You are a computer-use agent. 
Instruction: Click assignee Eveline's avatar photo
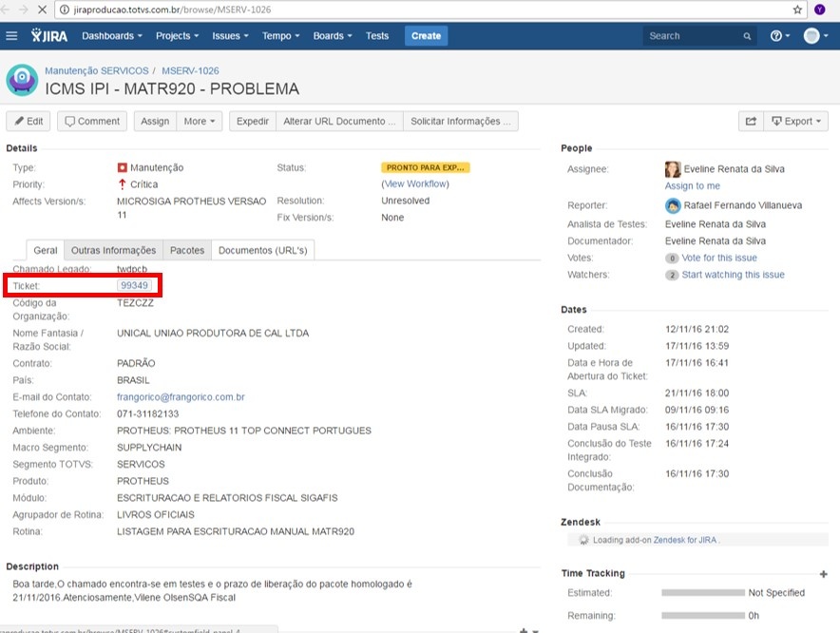(x=673, y=169)
